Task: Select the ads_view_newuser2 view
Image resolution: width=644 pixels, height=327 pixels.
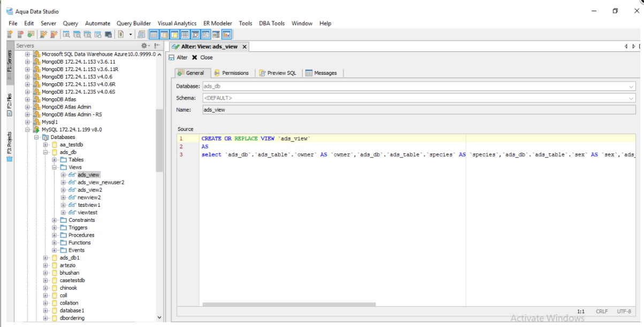Action: [x=101, y=182]
